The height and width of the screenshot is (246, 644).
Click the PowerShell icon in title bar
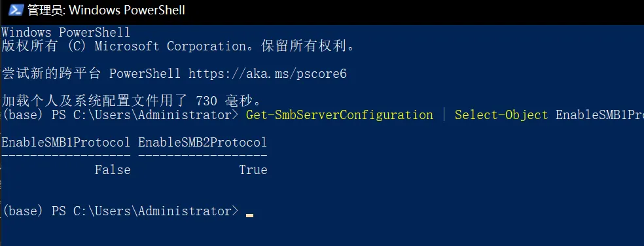(x=16, y=10)
